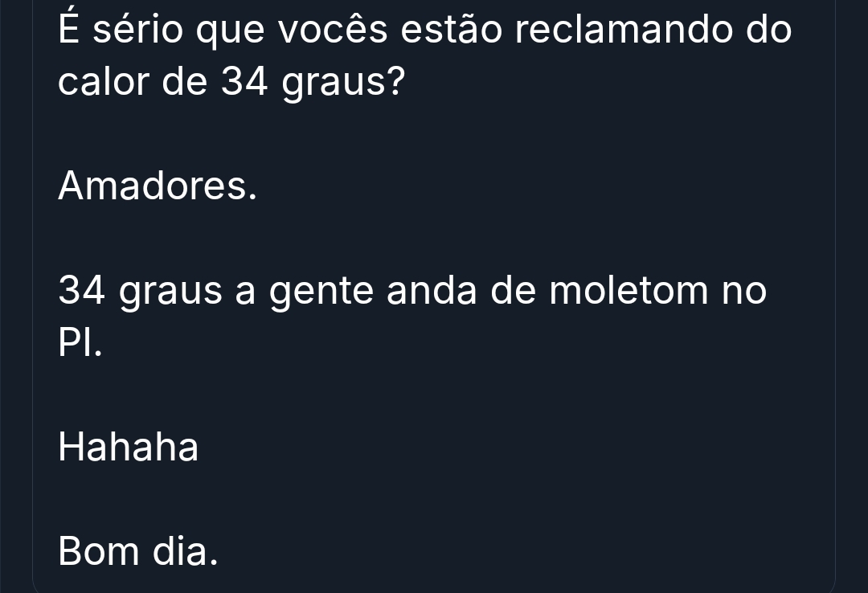Click the word "moletom" in the post
868x593 pixels.
[x=628, y=291]
